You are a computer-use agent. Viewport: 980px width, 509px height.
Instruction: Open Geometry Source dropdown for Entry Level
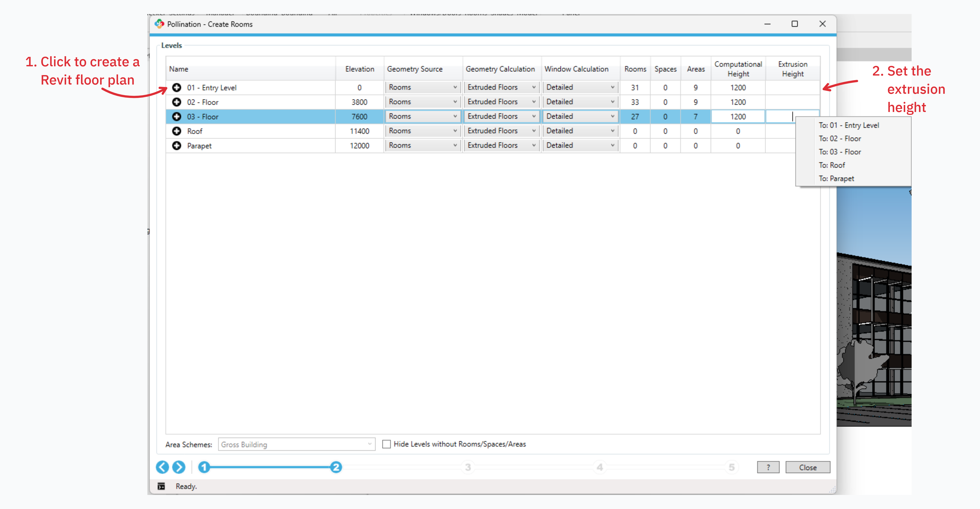(x=423, y=87)
